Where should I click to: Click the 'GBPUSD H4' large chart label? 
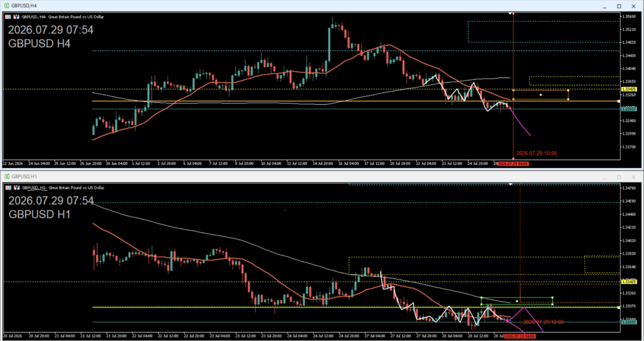tap(39, 43)
